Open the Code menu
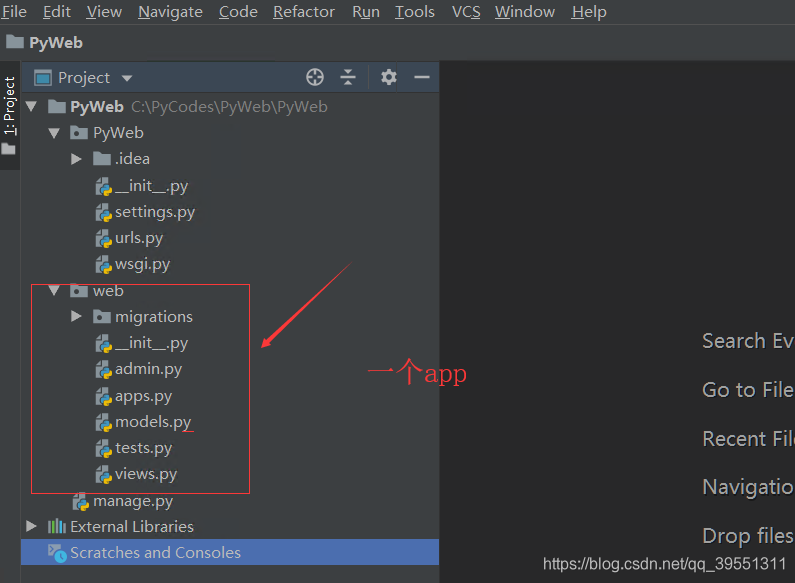This screenshot has width=795, height=583. point(238,12)
